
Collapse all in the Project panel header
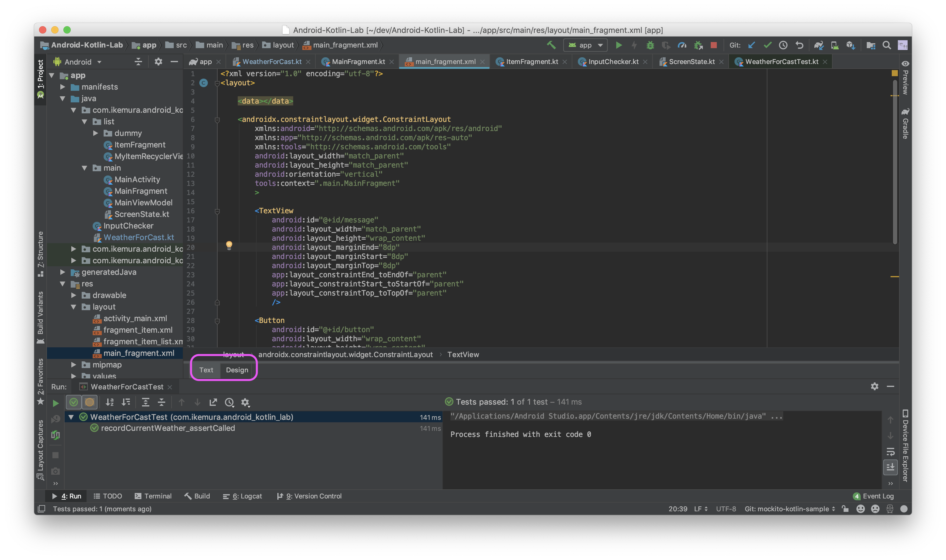pyautogui.click(x=138, y=62)
